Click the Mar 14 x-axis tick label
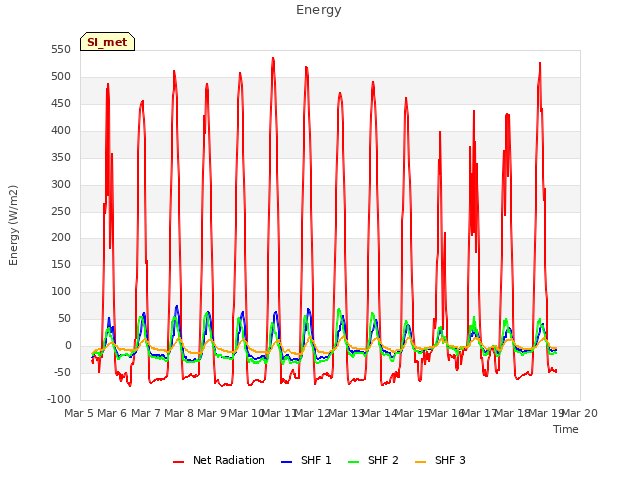This screenshot has height=480, width=640. pos(379,413)
